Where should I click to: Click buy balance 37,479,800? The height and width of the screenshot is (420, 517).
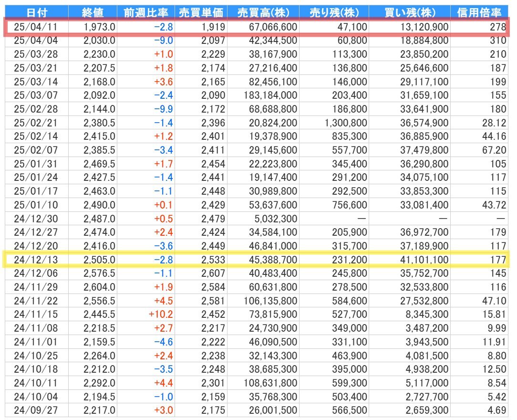point(424,150)
